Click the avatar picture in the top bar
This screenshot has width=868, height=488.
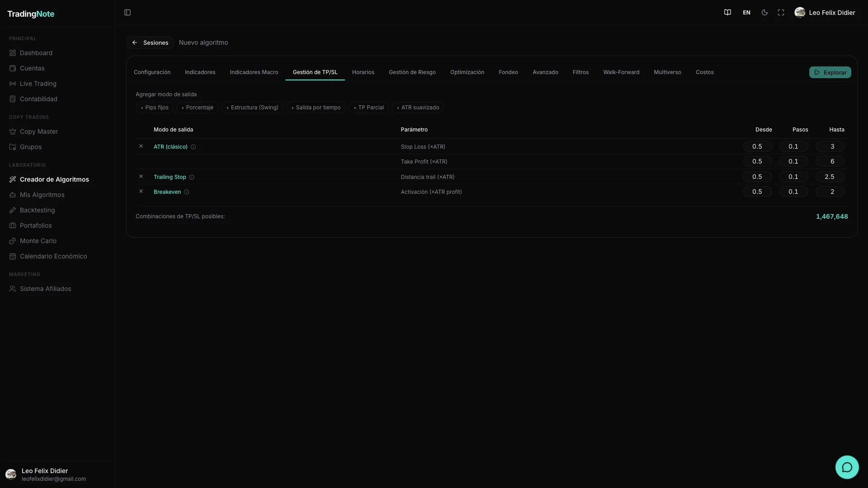(x=800, y=13)
